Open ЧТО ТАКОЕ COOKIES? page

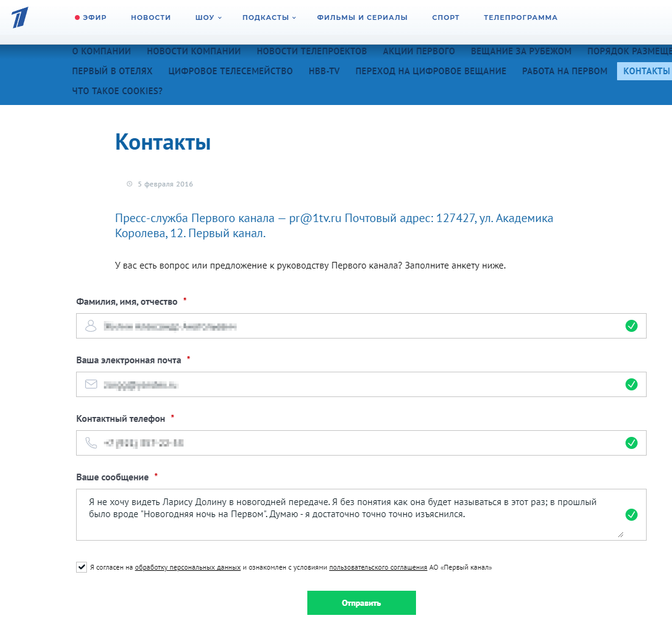click(x=117, y=91)
